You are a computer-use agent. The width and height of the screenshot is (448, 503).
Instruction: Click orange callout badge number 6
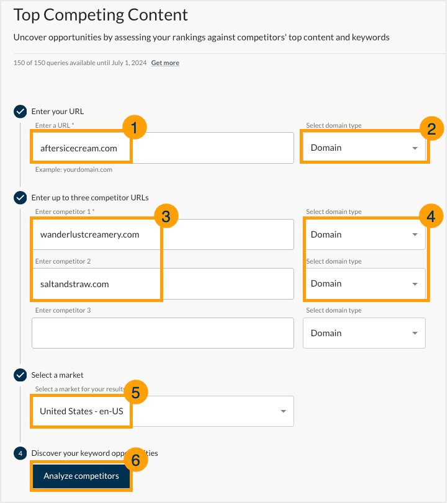[135, 460]
